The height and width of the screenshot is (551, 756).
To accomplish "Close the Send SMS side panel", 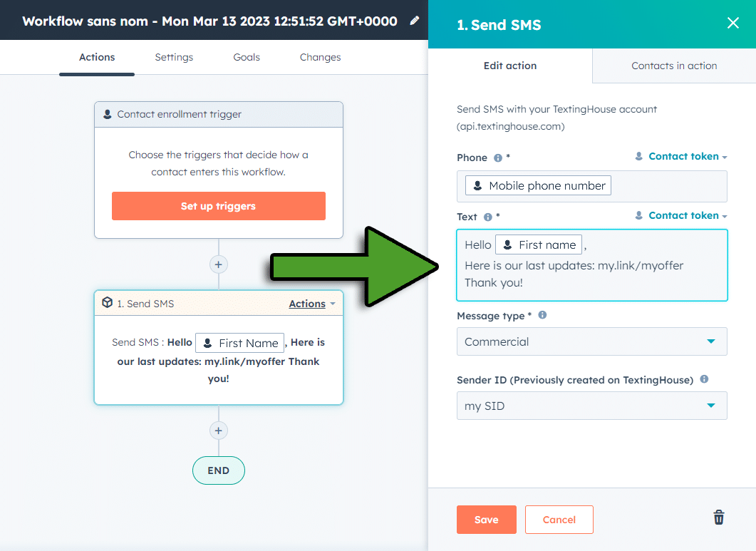I will click(733, 23).
